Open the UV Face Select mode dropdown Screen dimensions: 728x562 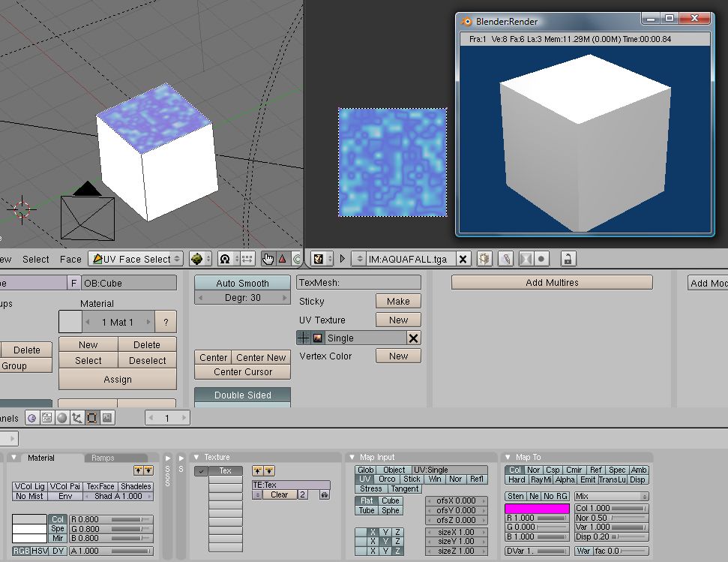[136, 259]
